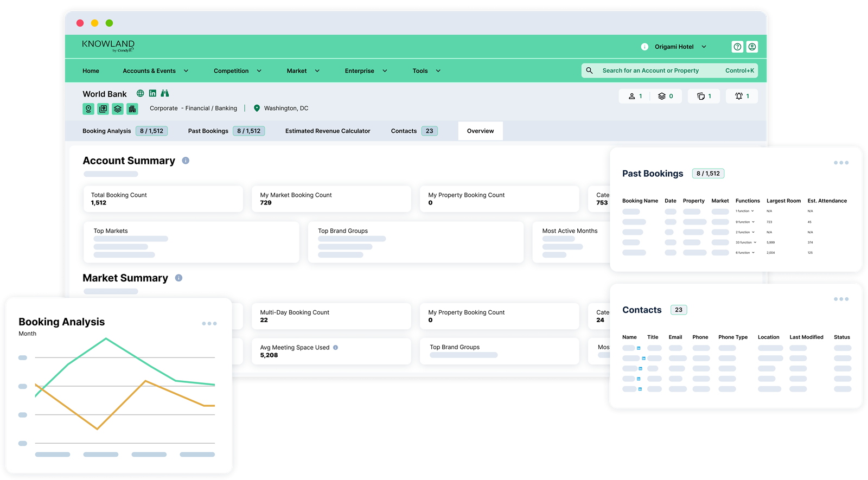Click the 23 badge on Contacts card
The image size is (868, 480).
[x=679, y=310]
